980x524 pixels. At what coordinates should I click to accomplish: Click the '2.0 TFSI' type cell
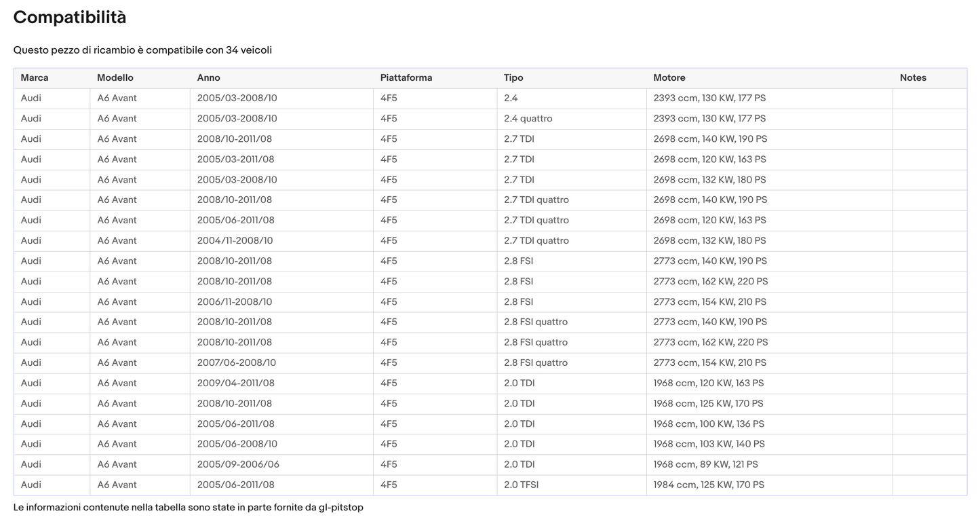click(522, 485)
